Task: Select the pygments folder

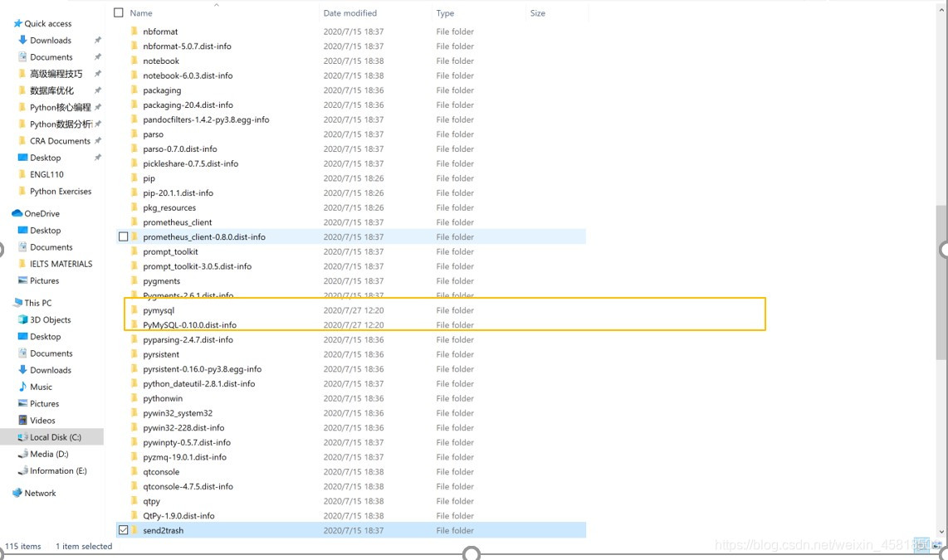Action: [x=161, y=281]
